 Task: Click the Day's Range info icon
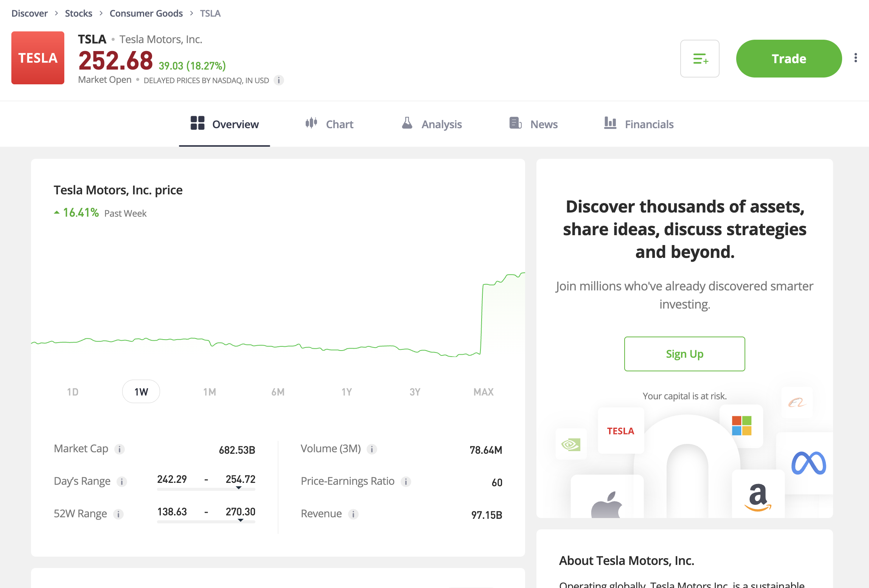(x=121, y=481)
